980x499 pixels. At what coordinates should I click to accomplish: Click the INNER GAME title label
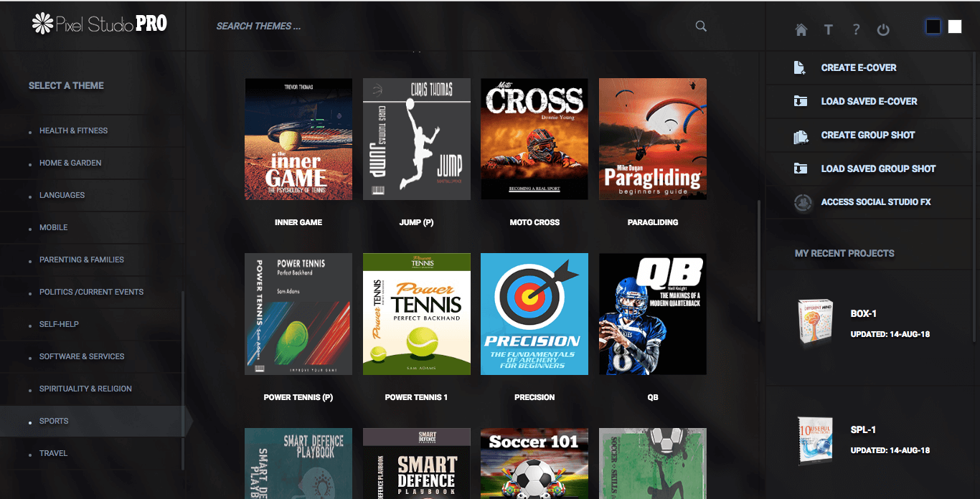[298, 222]
